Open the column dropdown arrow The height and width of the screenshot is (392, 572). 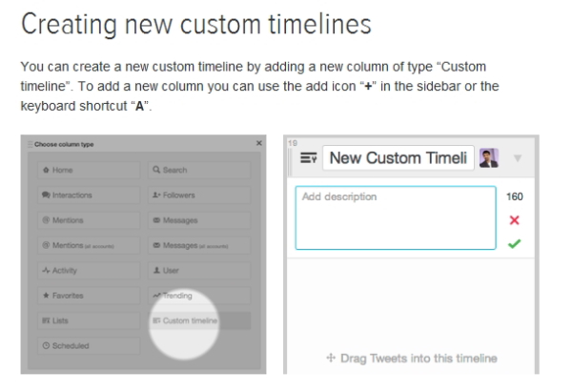[x=518, y=158]
